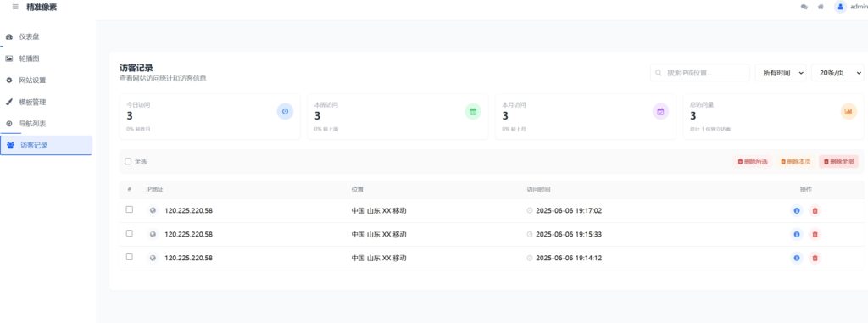Click 中国 山东 XX 移动 in the 19:17:02 row
Viewport: 868px width, 323px height.
point(379,210)
